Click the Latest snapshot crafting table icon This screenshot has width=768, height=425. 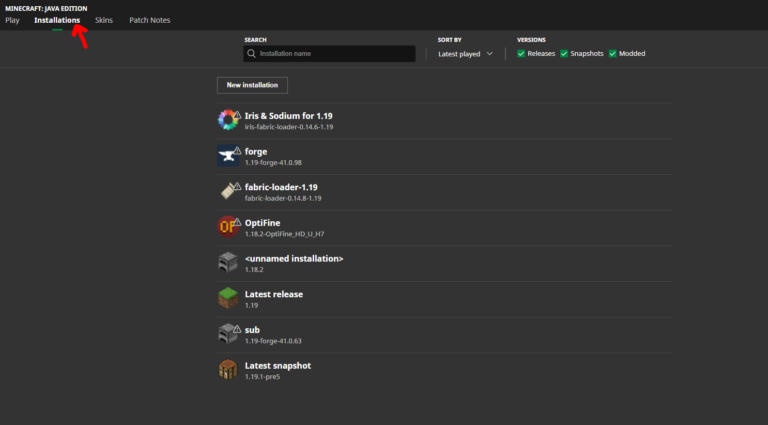[x=228, y=370]
